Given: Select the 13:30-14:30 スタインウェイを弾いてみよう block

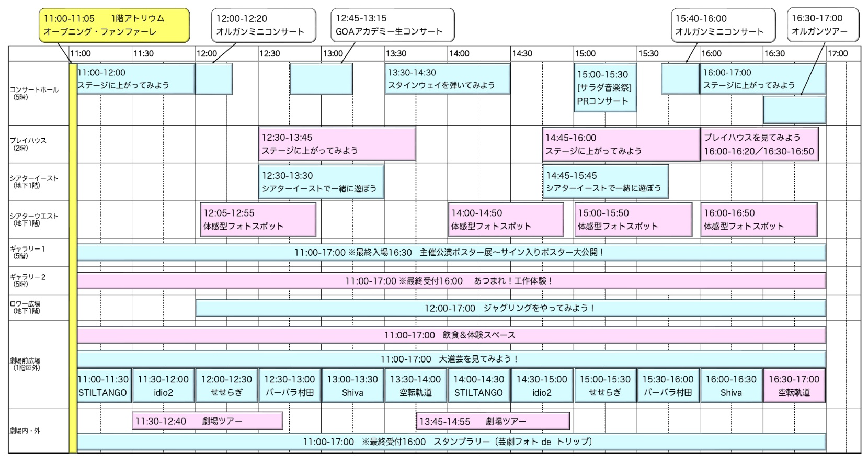Looking at the screenshot, I should (x=447, y=79).
